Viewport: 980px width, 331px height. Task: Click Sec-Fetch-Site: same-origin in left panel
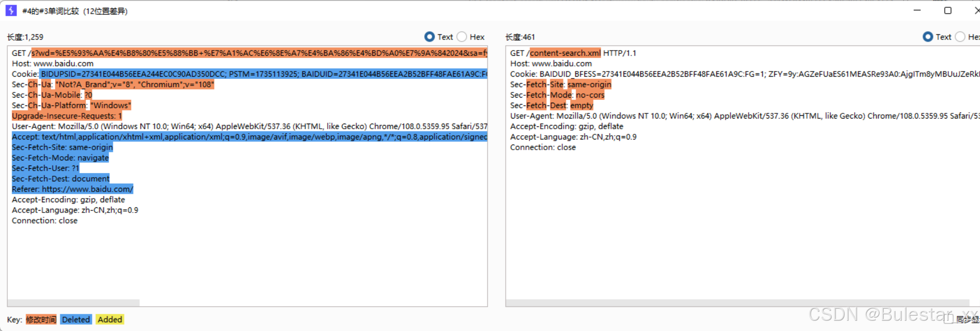[62, 147]
